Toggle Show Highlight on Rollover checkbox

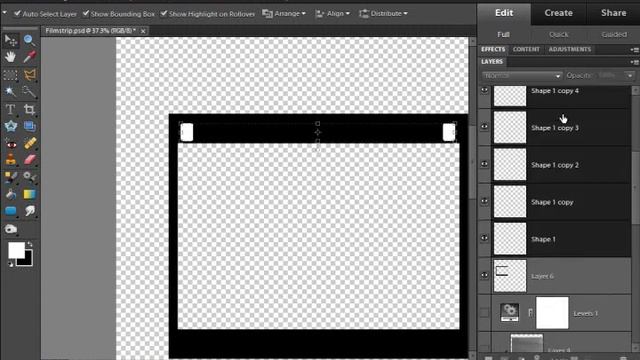coord(164,13)
